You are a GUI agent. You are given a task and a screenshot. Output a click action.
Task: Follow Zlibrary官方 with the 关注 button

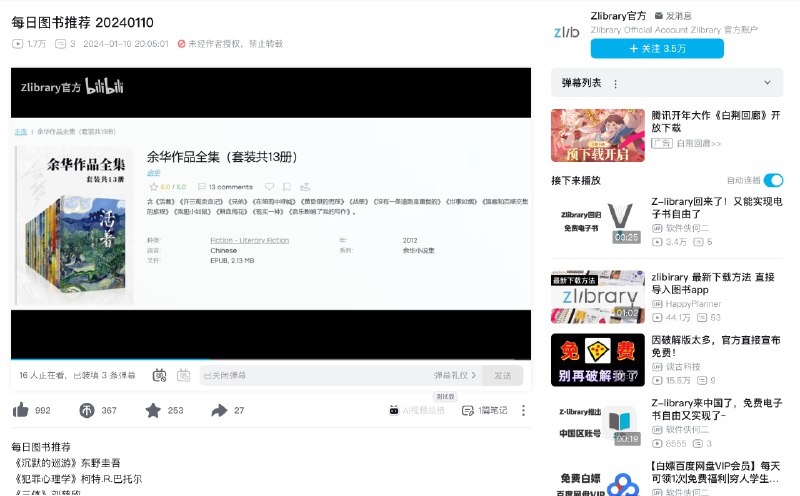tap(657, 48)
